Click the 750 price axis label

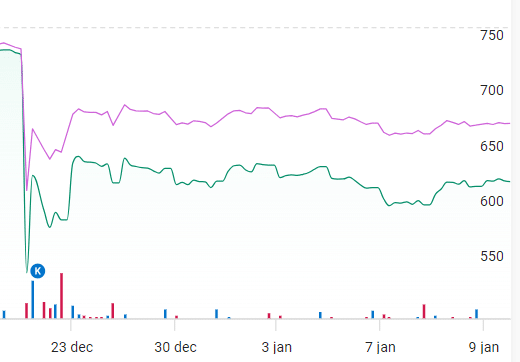coord(492,35)
